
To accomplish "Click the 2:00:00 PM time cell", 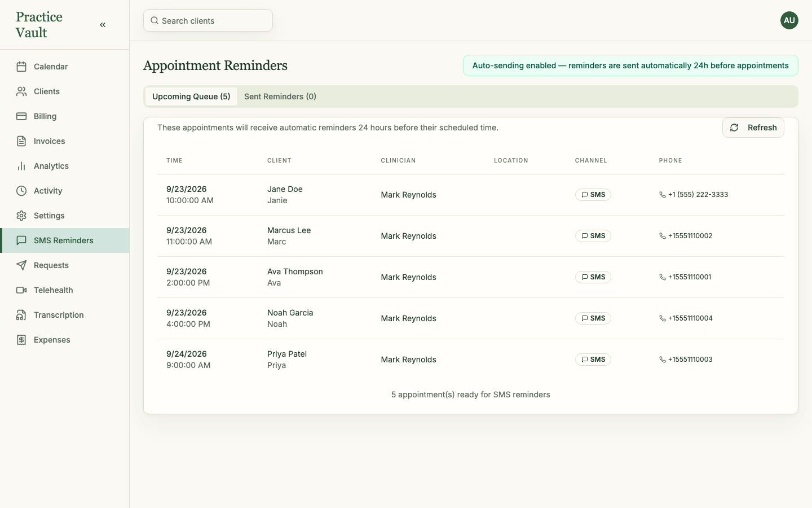I will pos(188,283).
